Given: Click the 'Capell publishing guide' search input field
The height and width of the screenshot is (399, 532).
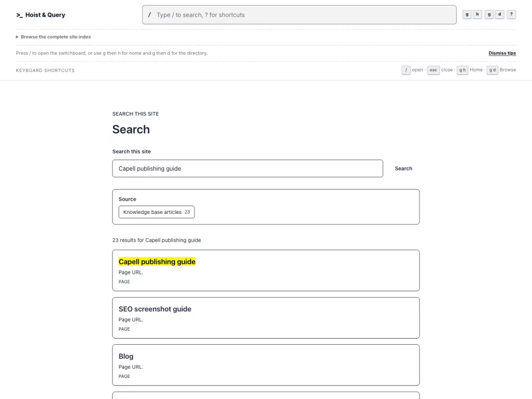Looking at the screenshot, I should pyautogui.click(x=248, y=168).
